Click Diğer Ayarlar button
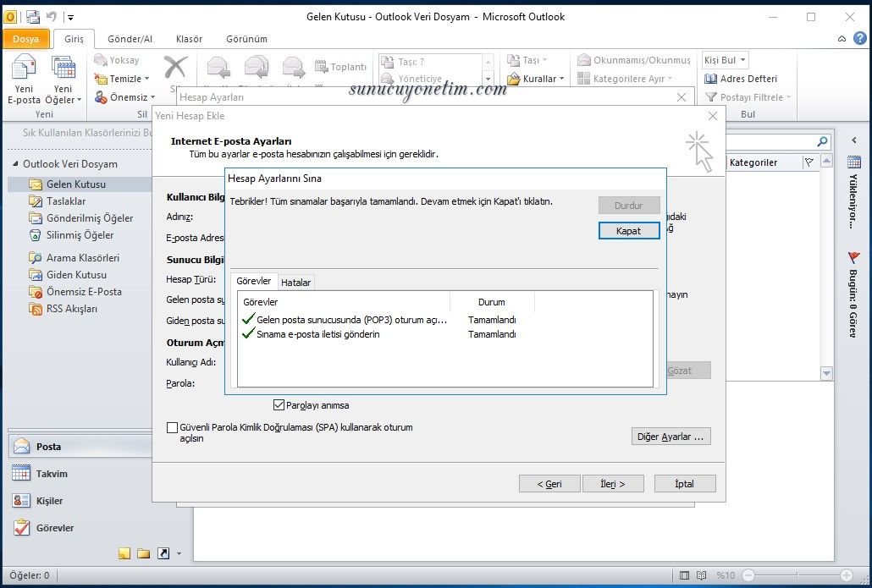Screen dimensions: 872x588 point(671,437)
